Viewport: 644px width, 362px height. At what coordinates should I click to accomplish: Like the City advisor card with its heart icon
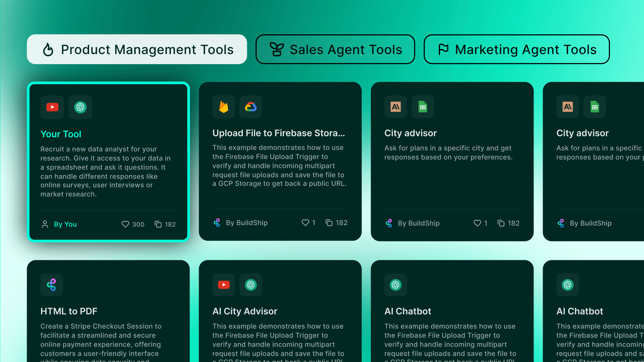[x=477, y=223]
